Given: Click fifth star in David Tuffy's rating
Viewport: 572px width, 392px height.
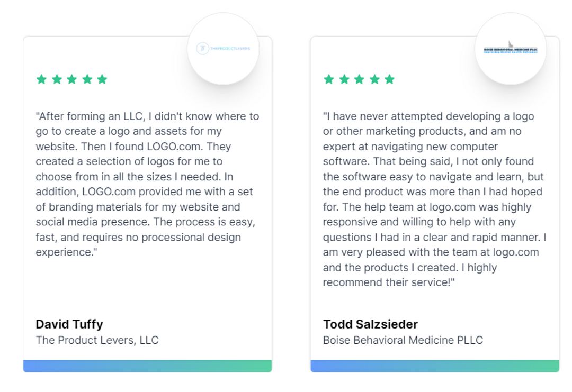Looking at the screenshot, I should (x=102, y=79).
